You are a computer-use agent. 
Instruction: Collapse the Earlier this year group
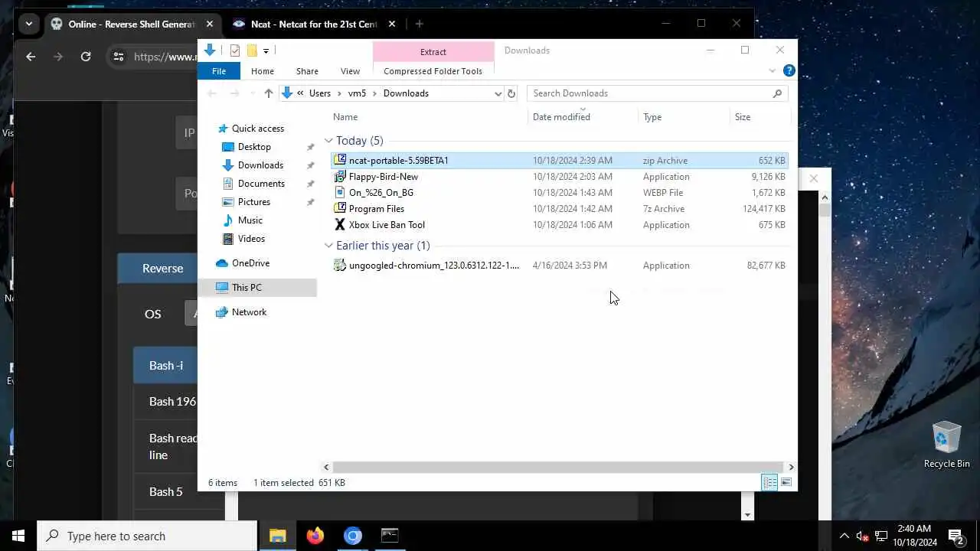[328, 246]
